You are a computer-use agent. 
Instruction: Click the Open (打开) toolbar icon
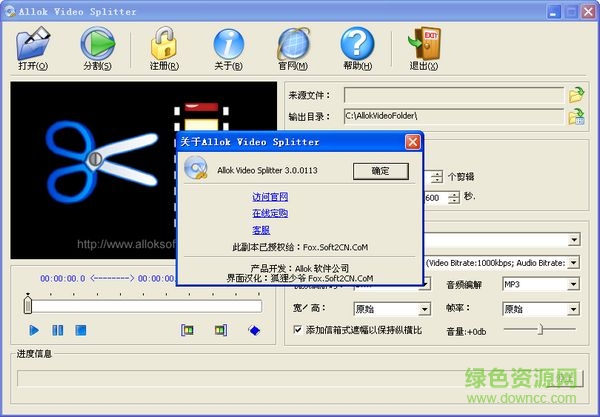33,45
